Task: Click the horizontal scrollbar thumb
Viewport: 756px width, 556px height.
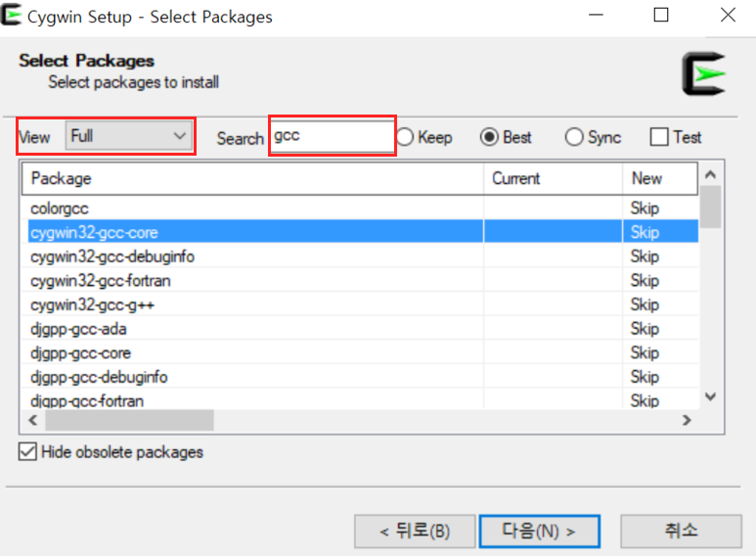Action: (x=130, y=420)
